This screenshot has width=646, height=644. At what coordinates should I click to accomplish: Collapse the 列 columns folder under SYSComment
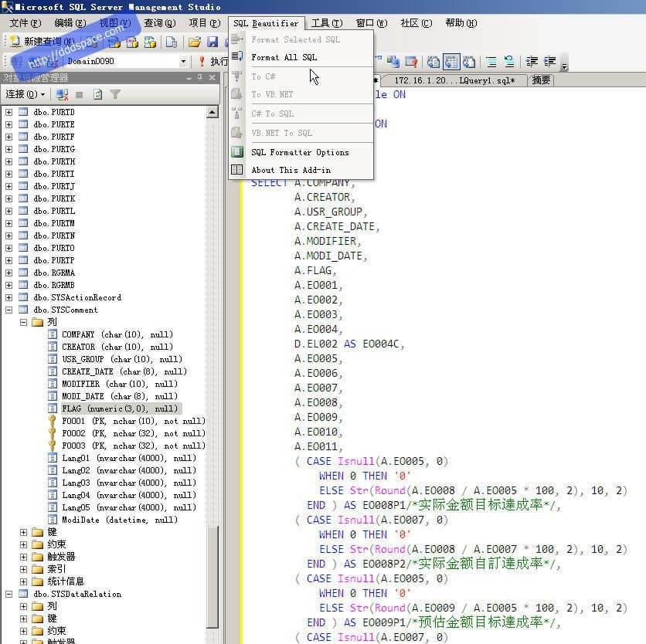23,322
